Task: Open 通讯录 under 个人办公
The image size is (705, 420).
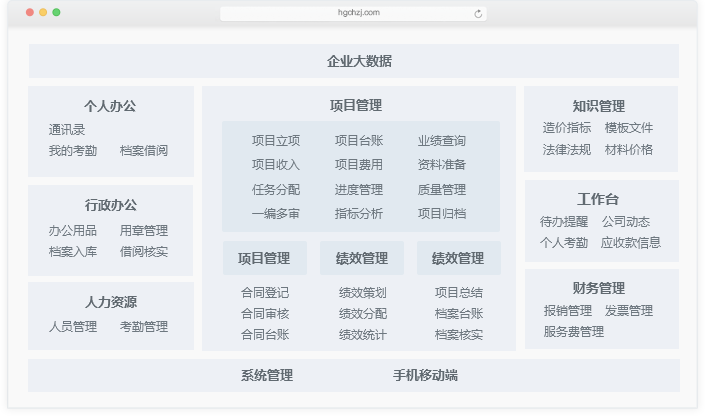Action: coord(67,130)
